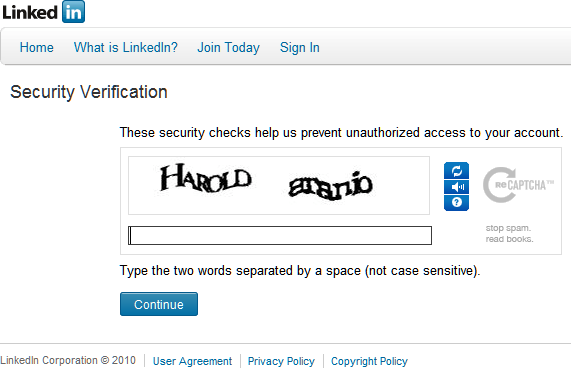Get a new CAPTCHA challenge with the refresh icon
The width and height of the screenshot is (571, 368).
tap(456, 171)
